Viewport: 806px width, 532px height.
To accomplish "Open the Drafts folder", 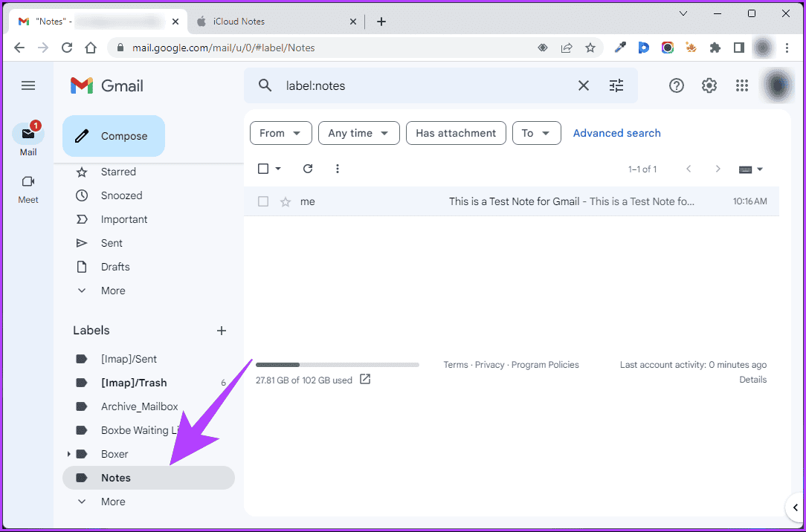I will [x=115, y=267].
